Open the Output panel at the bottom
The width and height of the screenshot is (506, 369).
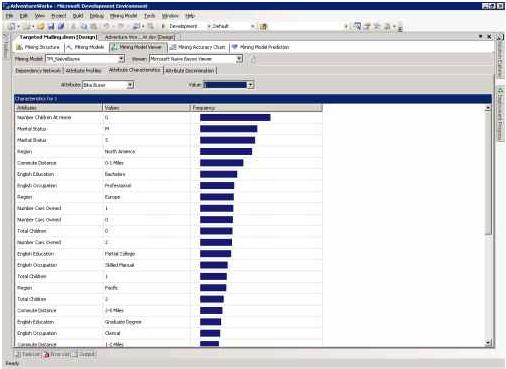(84, 354)
